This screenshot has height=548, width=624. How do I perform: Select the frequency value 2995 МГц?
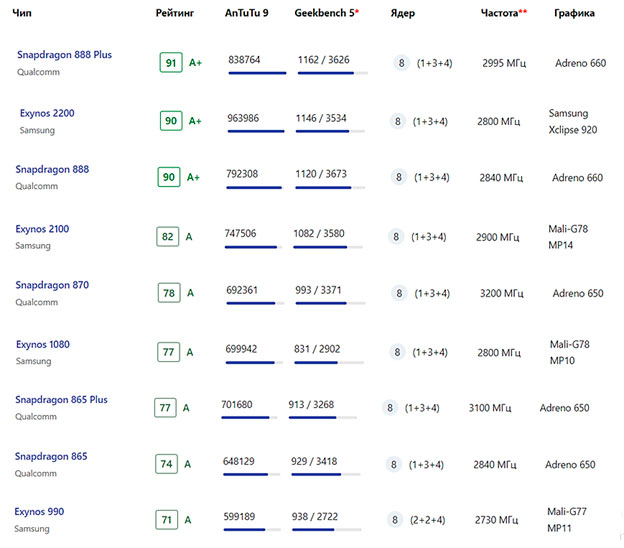click(x=504, y=63)
